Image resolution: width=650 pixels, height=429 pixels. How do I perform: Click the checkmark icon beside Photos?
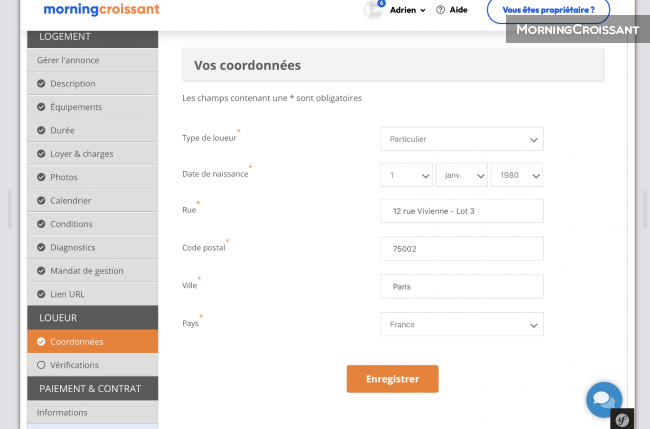click(x=41, y=177)
